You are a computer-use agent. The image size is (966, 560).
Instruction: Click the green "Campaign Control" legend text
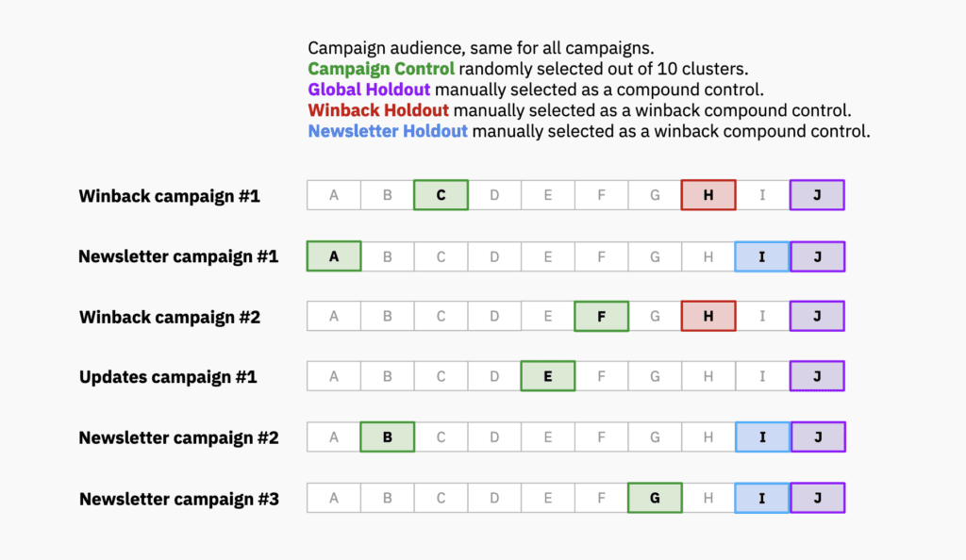pos(381,69)
